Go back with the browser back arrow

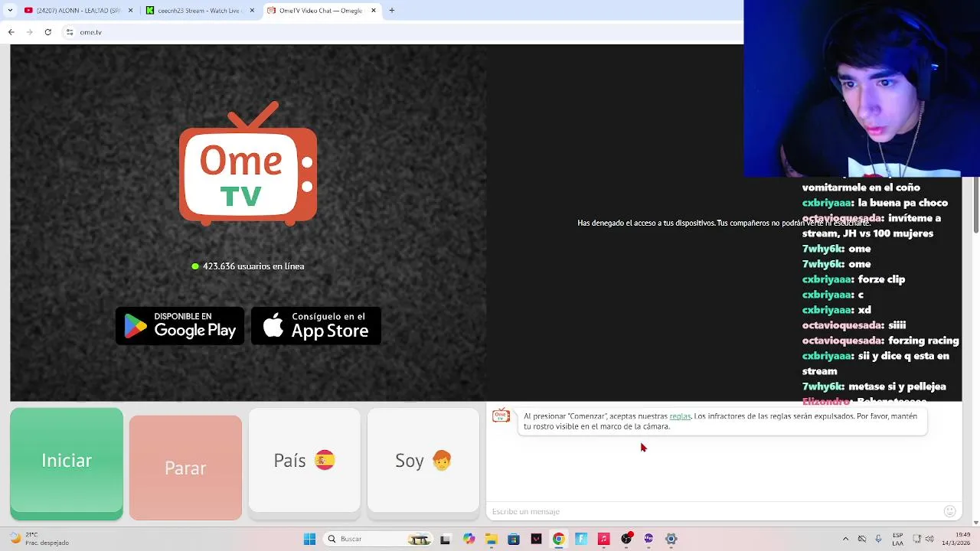click(11, 32)
